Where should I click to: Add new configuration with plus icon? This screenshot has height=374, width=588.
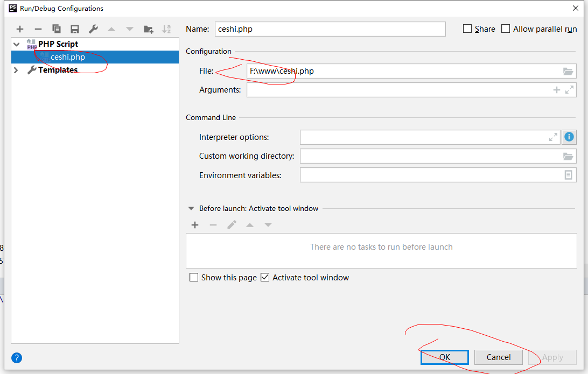tap(20, 29)
